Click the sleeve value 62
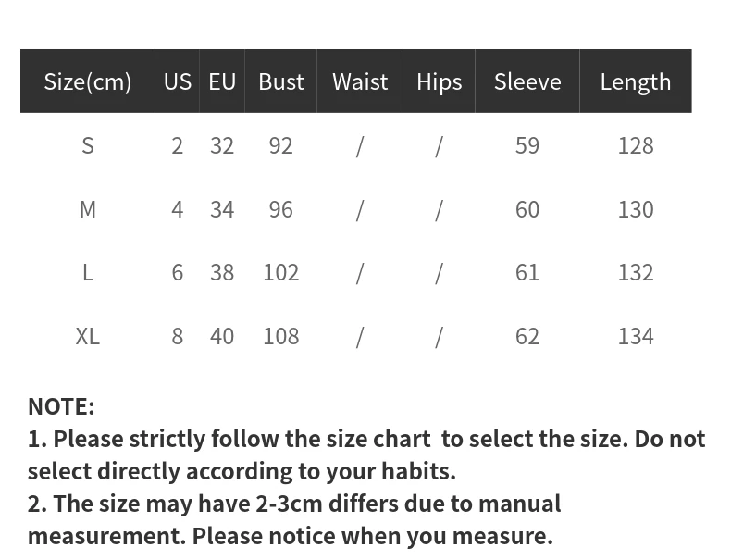The image size is (731, 560). pos(527,336)
